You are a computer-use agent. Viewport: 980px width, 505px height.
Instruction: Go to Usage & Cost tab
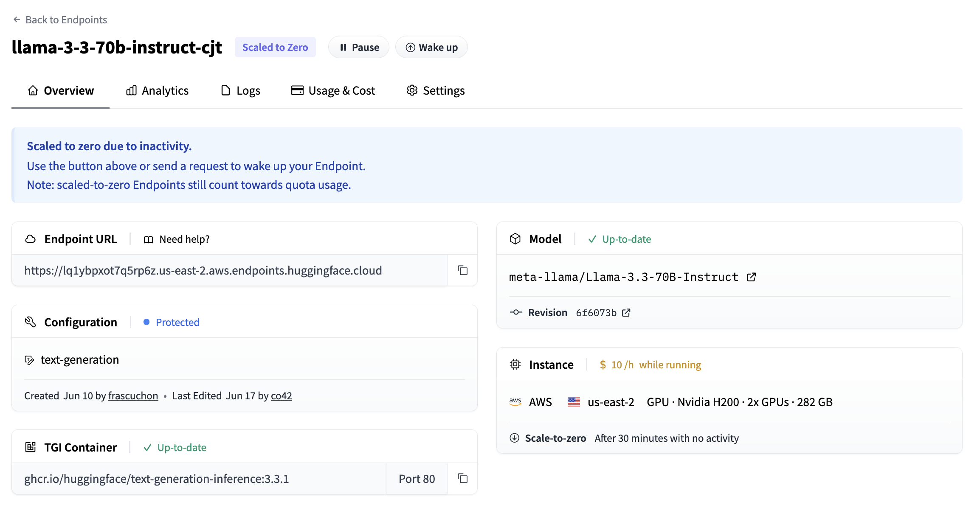pos(333,90)
